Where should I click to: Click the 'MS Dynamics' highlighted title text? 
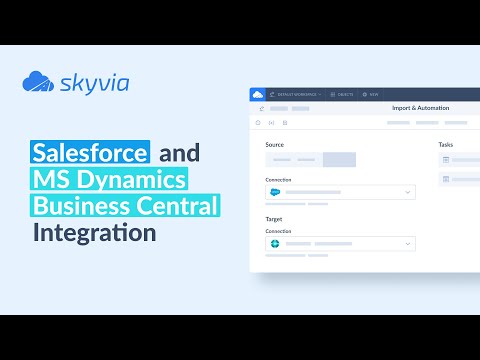[109, 179]
